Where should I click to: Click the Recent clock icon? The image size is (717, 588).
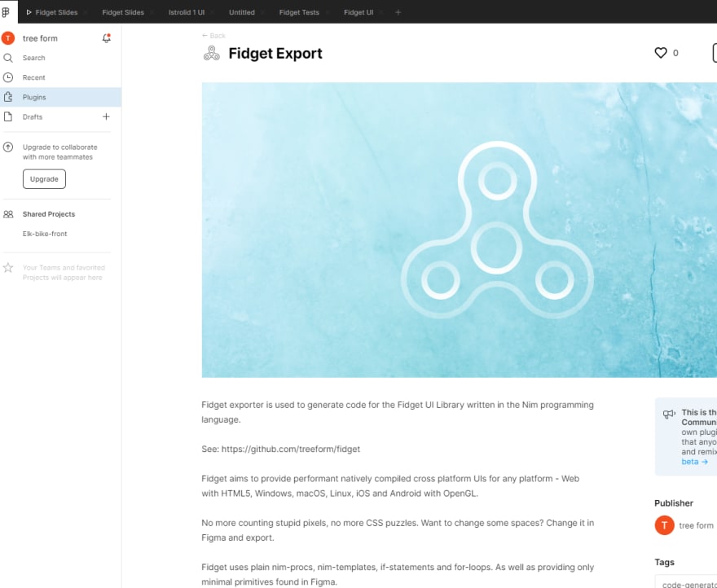point(8,77)
